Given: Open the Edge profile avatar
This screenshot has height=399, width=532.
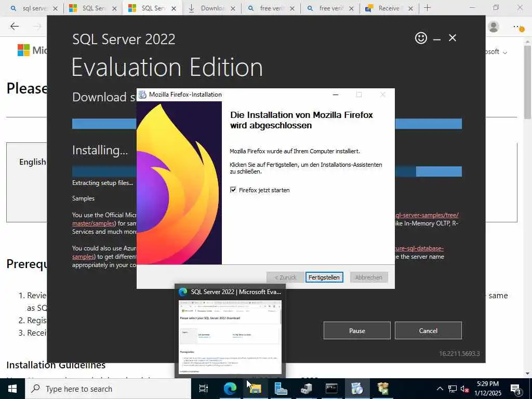Looking at the screenshot, I should pyautogui.click(x=494, y=26).
